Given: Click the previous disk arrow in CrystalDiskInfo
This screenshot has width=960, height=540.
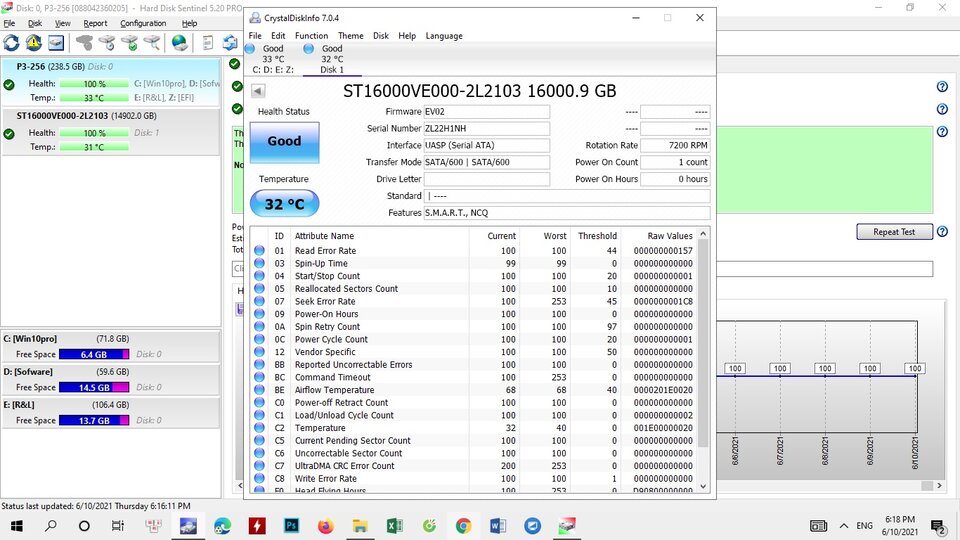Looking at the screenshot, I should [258, 91].
